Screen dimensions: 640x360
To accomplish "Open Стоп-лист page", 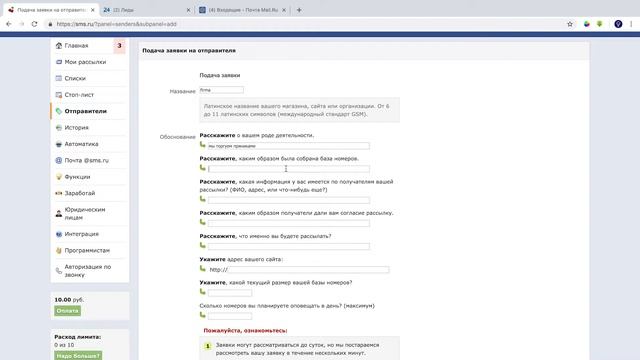I will click(79, 95).
